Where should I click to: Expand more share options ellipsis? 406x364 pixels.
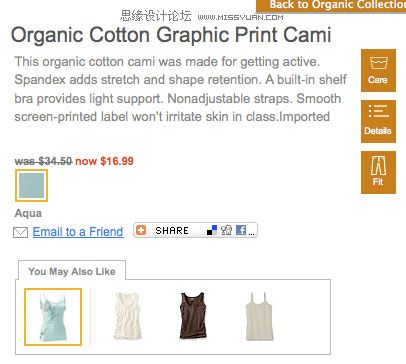[x=252, y=234]
